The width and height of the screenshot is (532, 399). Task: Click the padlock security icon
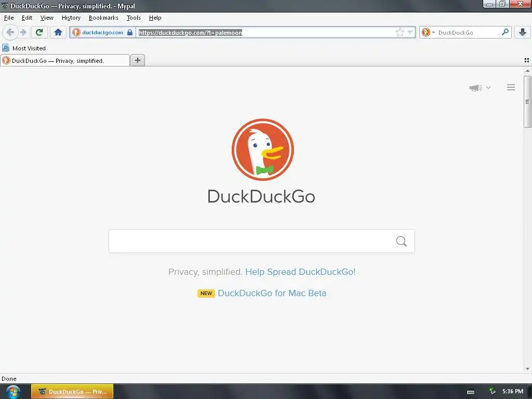click(x=130, y=33)
